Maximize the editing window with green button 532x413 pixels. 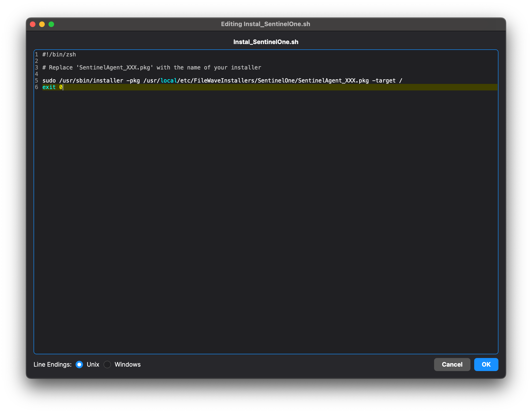click(x=51, y=24)
